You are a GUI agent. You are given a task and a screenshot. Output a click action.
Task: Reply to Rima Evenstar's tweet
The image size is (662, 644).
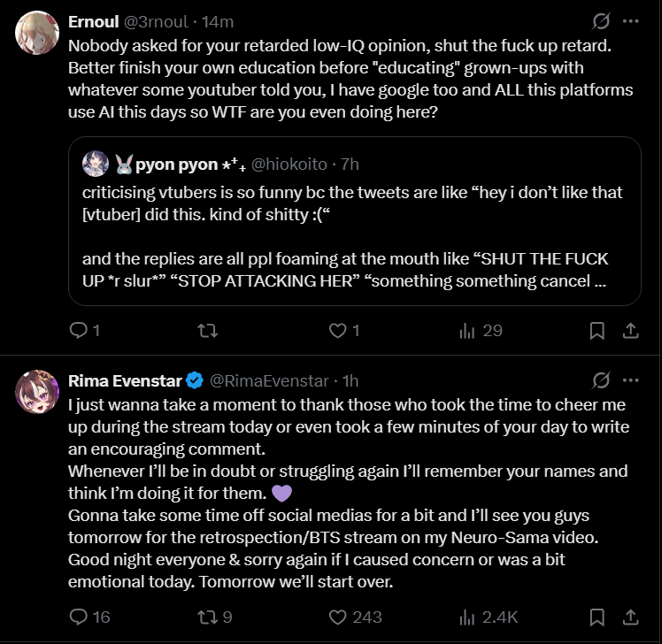78,617
